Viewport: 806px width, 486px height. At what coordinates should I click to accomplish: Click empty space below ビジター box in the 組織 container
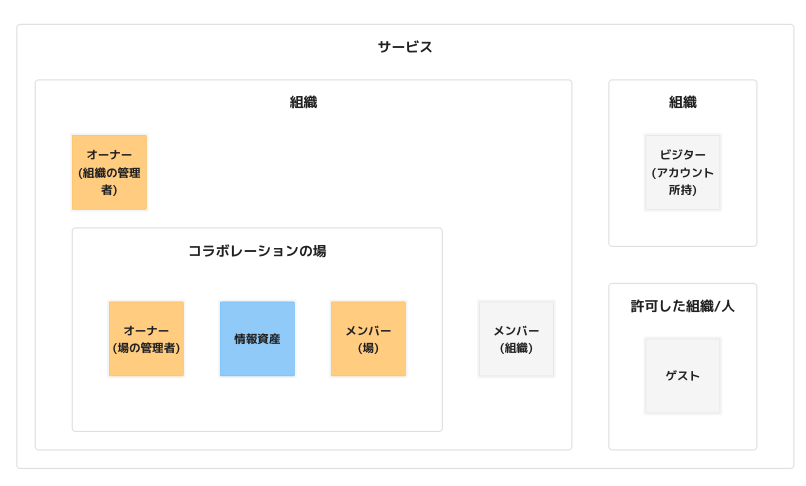point(683,228)
